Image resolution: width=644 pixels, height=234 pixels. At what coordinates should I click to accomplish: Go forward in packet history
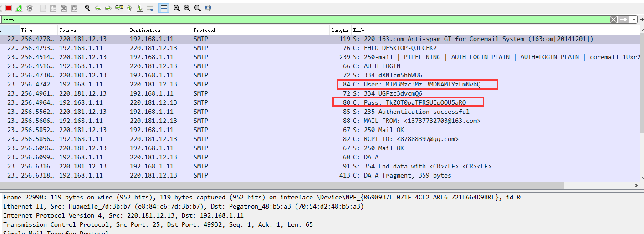tap(108, 8)
